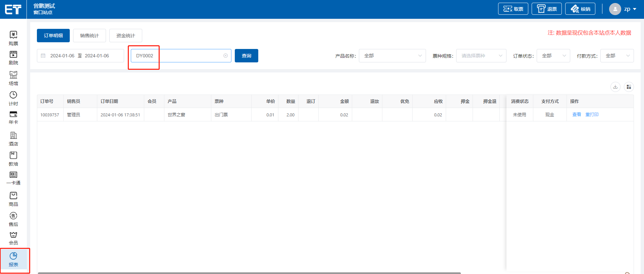Click the date range picker field

click(80, 56)
